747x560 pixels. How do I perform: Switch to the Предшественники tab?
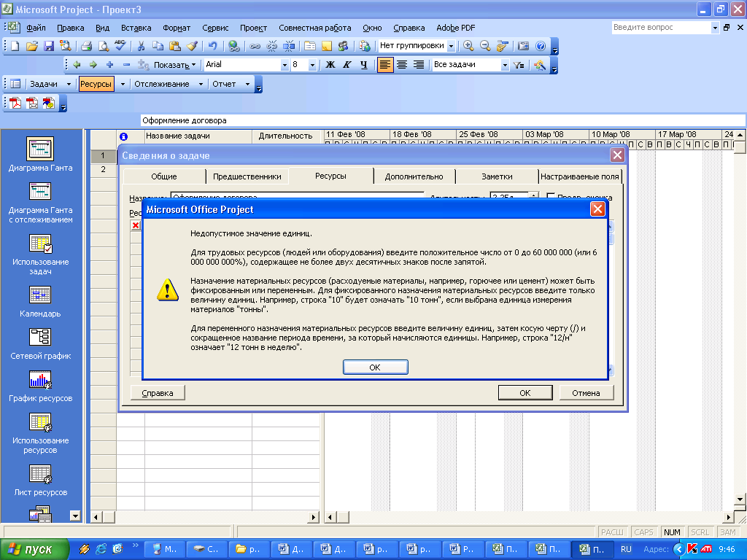[247, 176]
